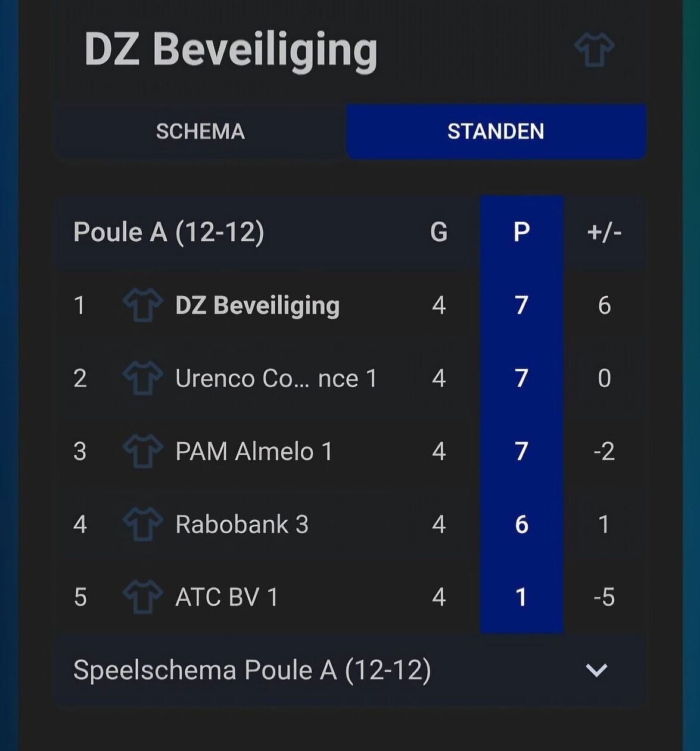Select the STANDEN tab
700x751 pixels.
[496, 132]
